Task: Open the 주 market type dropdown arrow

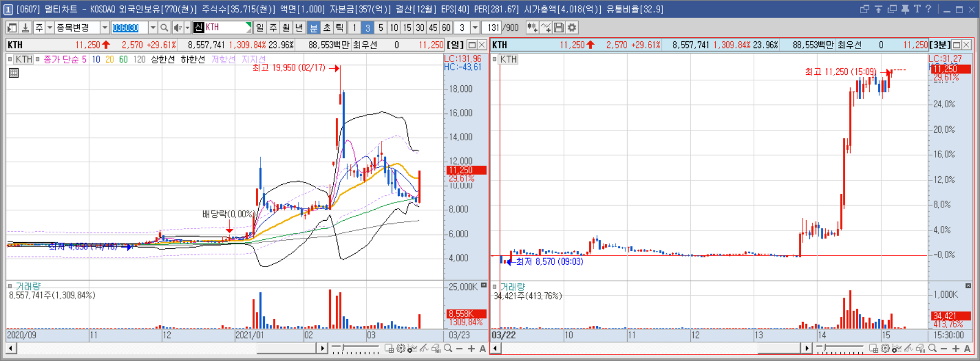Action: (x=50, y=28)
